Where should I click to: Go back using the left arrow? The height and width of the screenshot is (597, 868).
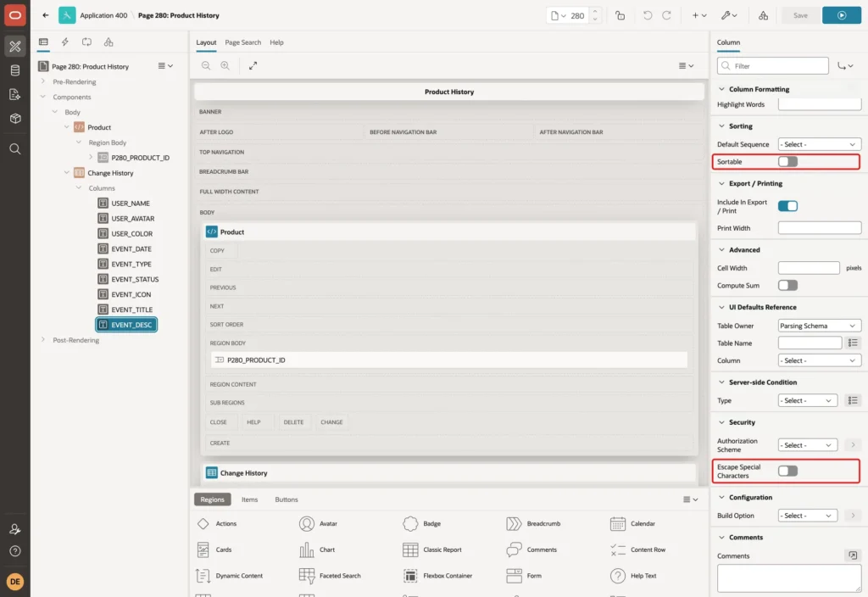click(46, 15)
